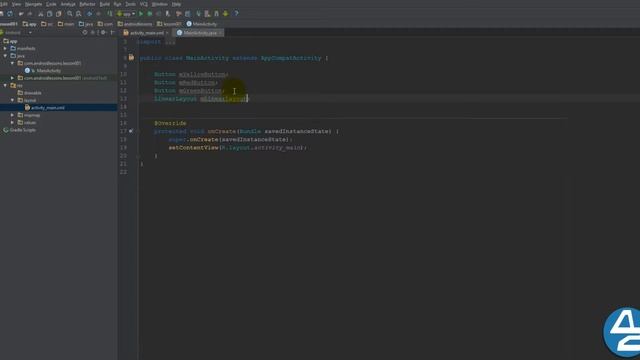Viewport: 640px width, 360px height.
Task: Collapse the java folder arrow
Action: 5,56
